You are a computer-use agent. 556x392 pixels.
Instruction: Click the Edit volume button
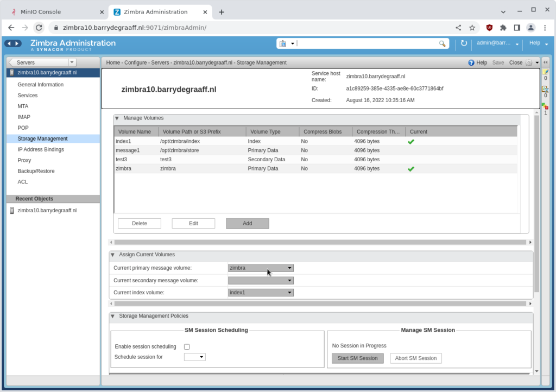click(x=193, y=223)
